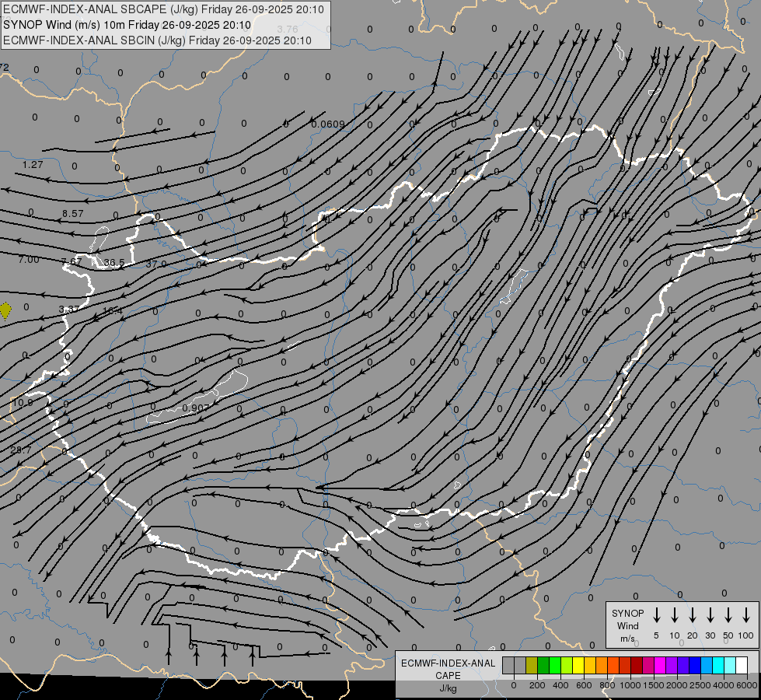The height and width of the screenshot is (700, 761).
Task: Click the map value 7.00
Action: click(x=29, y=260)
